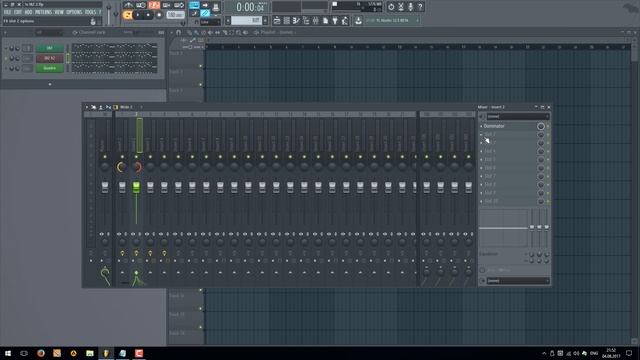Select the draw pencil tool in Playlist toolbar

click(189, 32)
